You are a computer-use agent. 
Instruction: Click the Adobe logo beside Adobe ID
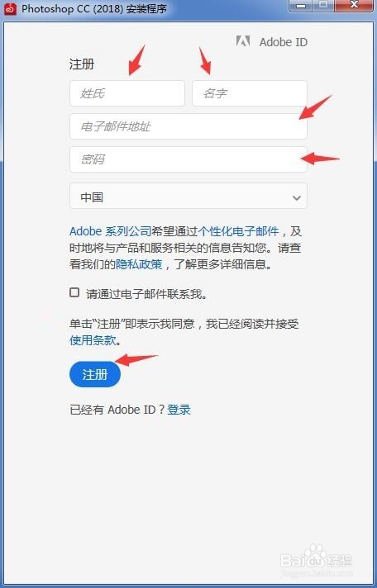tap(243, 41)
